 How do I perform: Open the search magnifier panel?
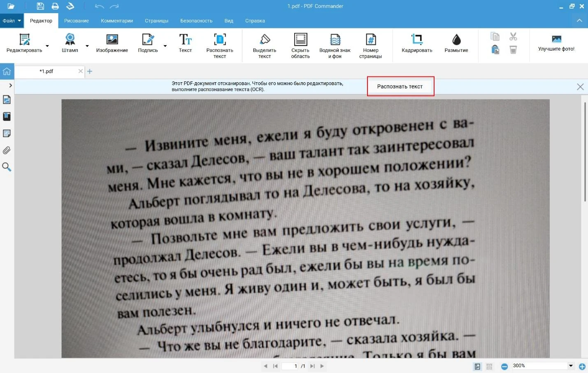click(7, 167)
